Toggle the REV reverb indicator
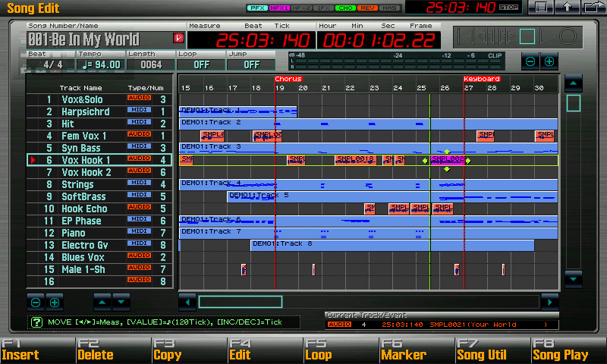Image resolution: width=607 pixels, height=364 pixels. pos(368,8)
